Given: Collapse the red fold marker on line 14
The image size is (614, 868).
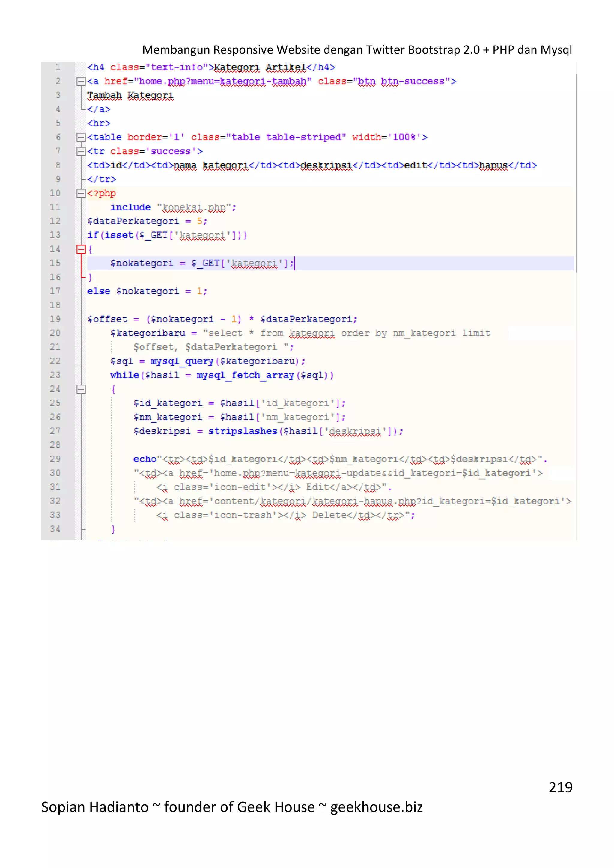Looking at the screenshot, I should tap(81, 249).
